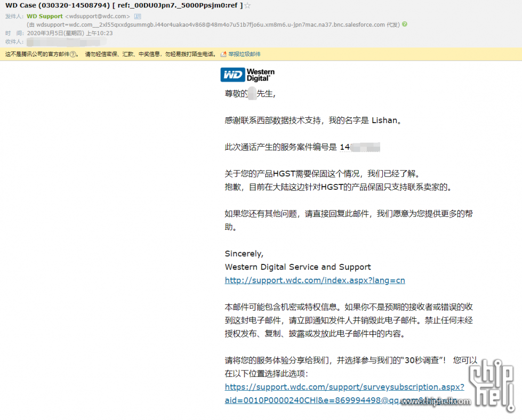Click the line about HGST需要保固
This screenshot has height=420, width=522.
point(323,174)
